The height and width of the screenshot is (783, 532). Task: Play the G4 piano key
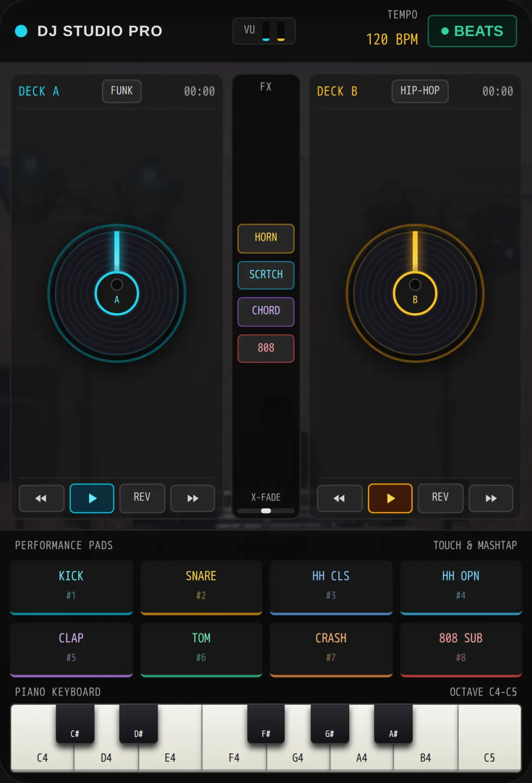pos(298,757)
